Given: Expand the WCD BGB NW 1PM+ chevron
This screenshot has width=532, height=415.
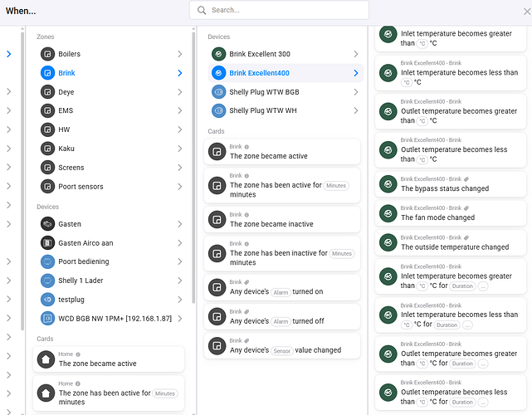Looking at the screenshot, I should 180,318.
